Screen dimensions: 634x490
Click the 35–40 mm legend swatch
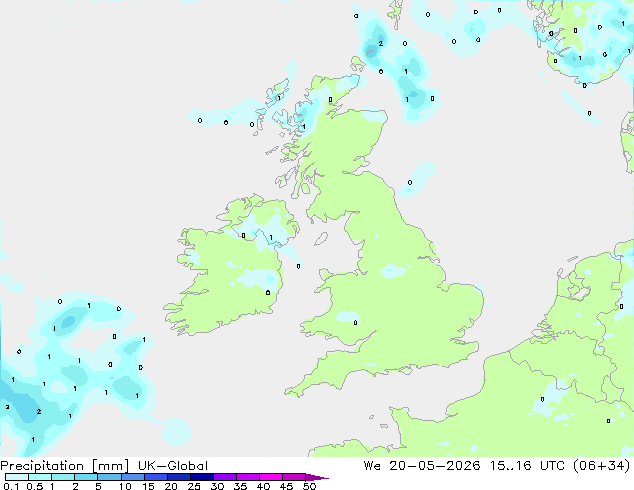click(247, 477)
